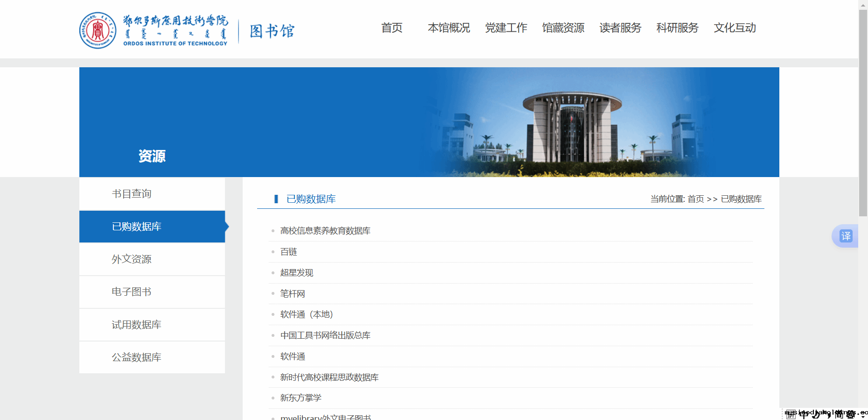Go to 首页 in top navigation
Screen dimensions: 868x420
392,28
